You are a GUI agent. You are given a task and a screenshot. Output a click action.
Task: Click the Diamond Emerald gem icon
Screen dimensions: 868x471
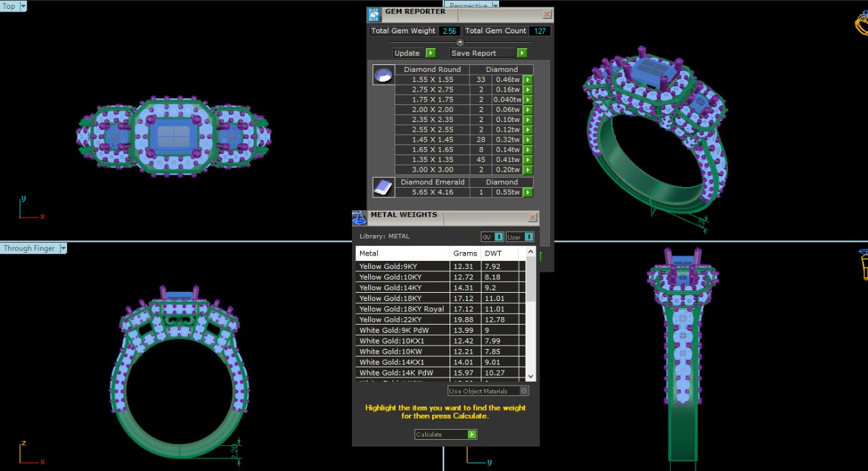coord(383,187)
